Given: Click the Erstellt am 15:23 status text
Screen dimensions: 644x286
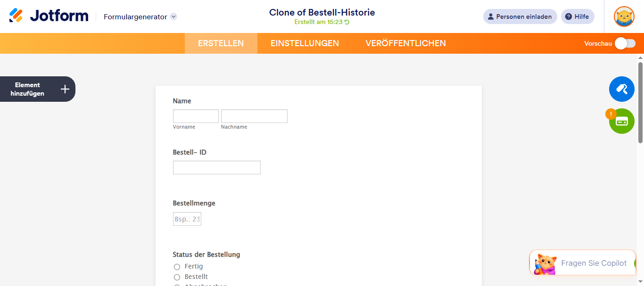Looking at the screenshot, I should pyautogui.click(x=318, y=22).
